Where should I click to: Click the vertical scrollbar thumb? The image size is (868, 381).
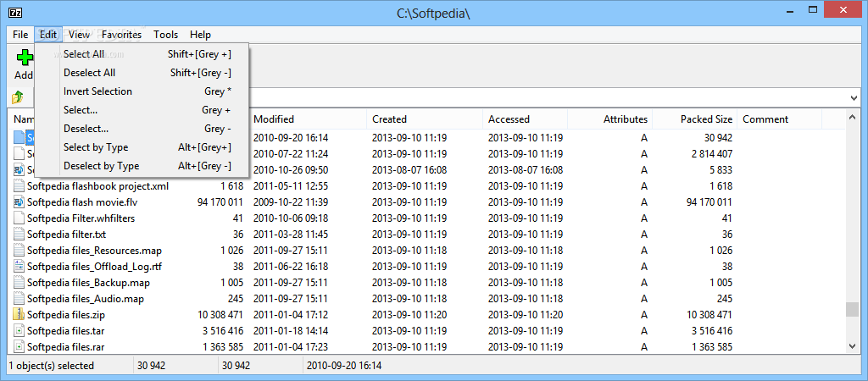(x=853, y=310)
